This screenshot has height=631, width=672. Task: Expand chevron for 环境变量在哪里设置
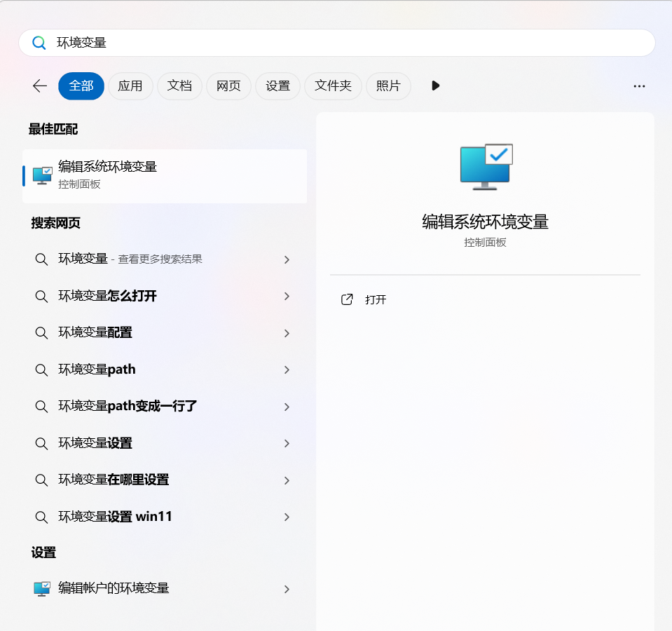tap(287, 480)
